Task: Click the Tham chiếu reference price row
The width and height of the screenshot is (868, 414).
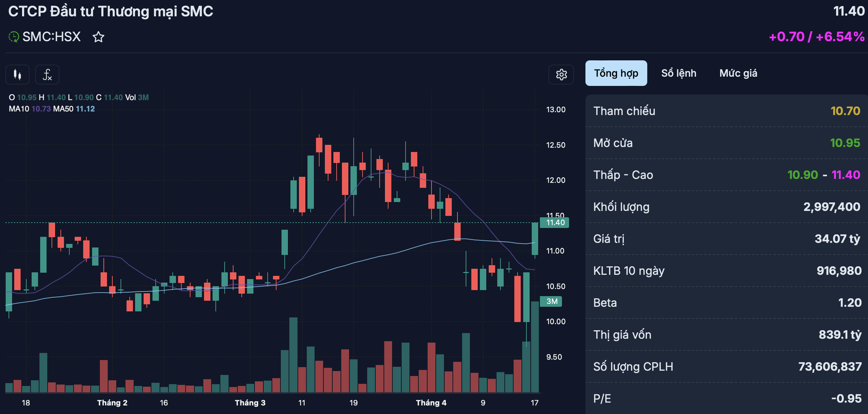Action: click(x=726, y=111)
